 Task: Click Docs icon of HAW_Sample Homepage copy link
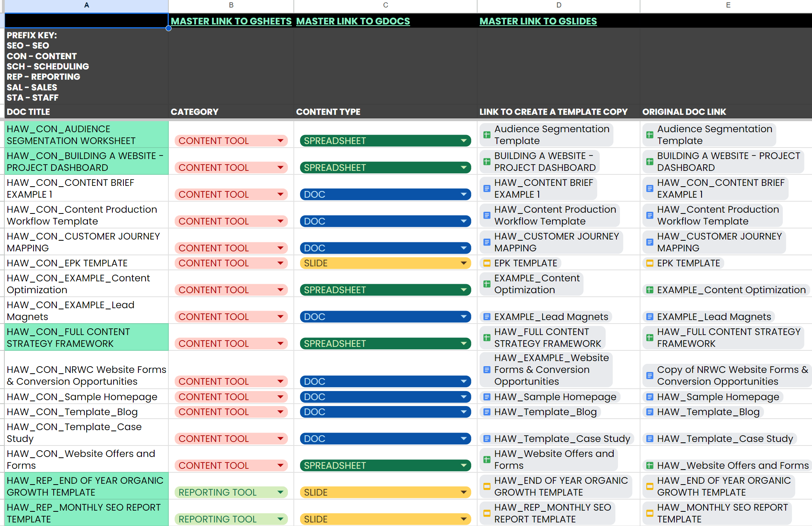pyautogui.click(x=487, y=397)
